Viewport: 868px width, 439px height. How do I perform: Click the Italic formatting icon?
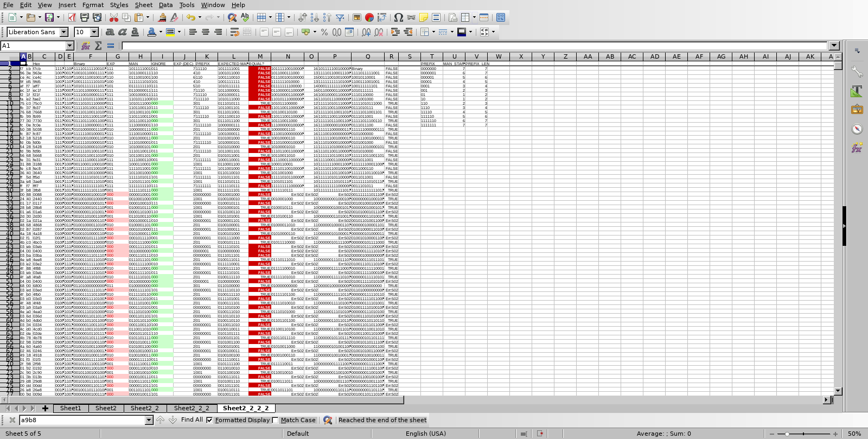pos(123,32)
